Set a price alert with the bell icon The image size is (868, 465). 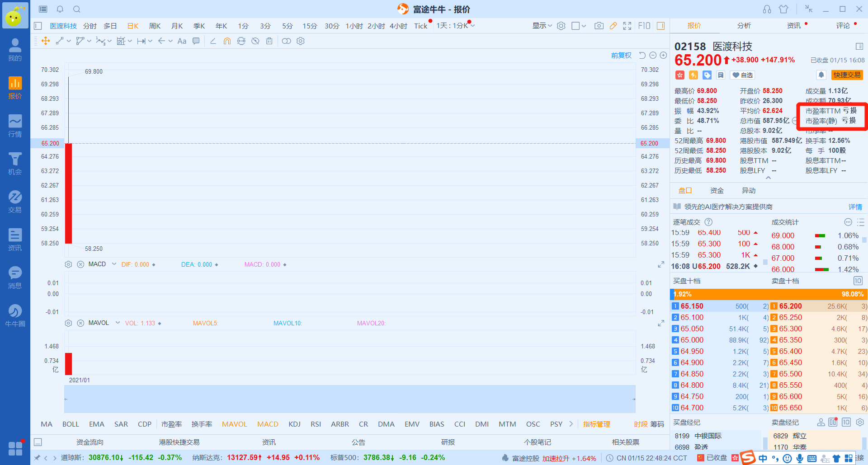821,75
